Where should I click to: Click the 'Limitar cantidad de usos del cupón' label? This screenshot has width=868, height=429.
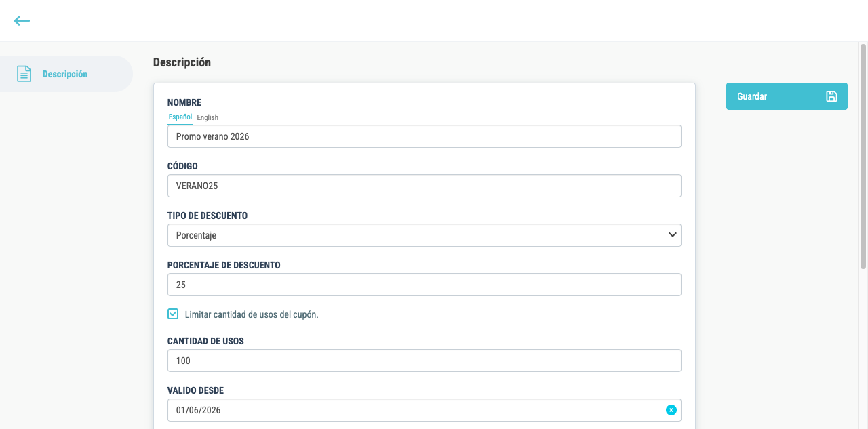(x=252, y=314)
